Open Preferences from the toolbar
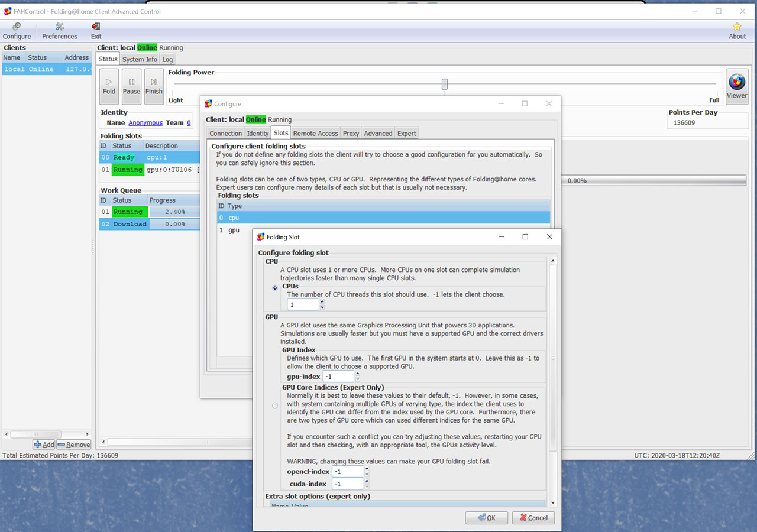Screen dimensions: 757x532 click(60, 31)
